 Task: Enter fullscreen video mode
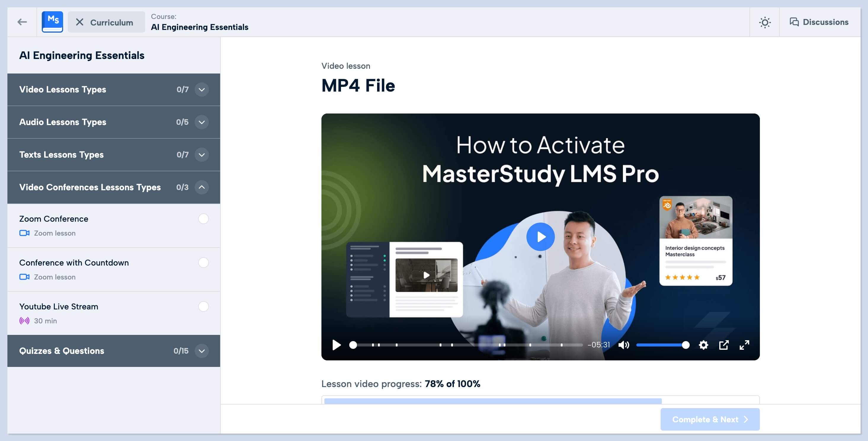(744, 345)
